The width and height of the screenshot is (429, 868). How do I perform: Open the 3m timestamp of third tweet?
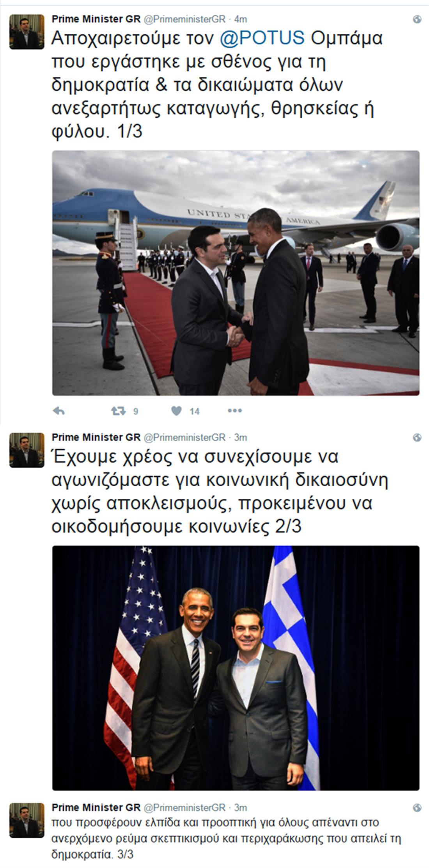click(x=240, y=807)
